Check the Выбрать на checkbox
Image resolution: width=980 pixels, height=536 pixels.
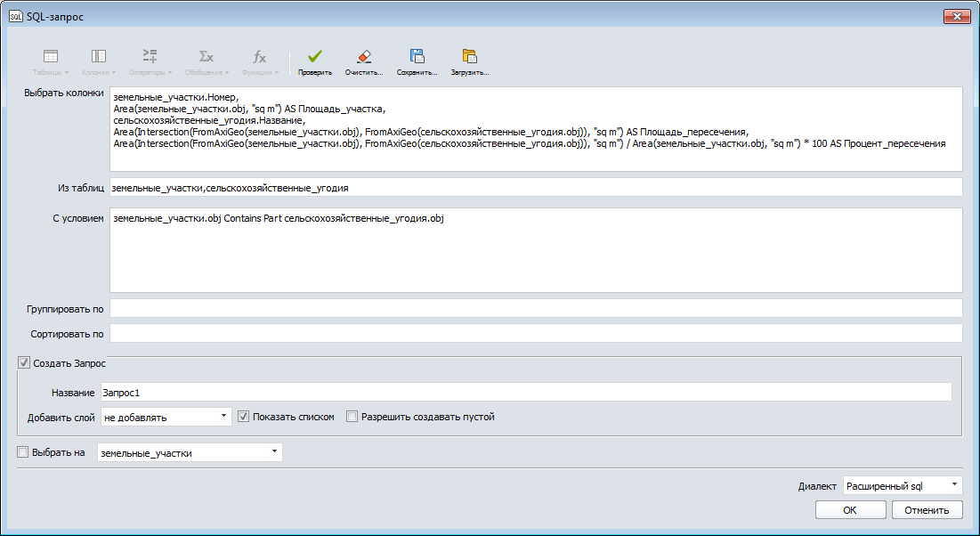[x=22, y=451]
